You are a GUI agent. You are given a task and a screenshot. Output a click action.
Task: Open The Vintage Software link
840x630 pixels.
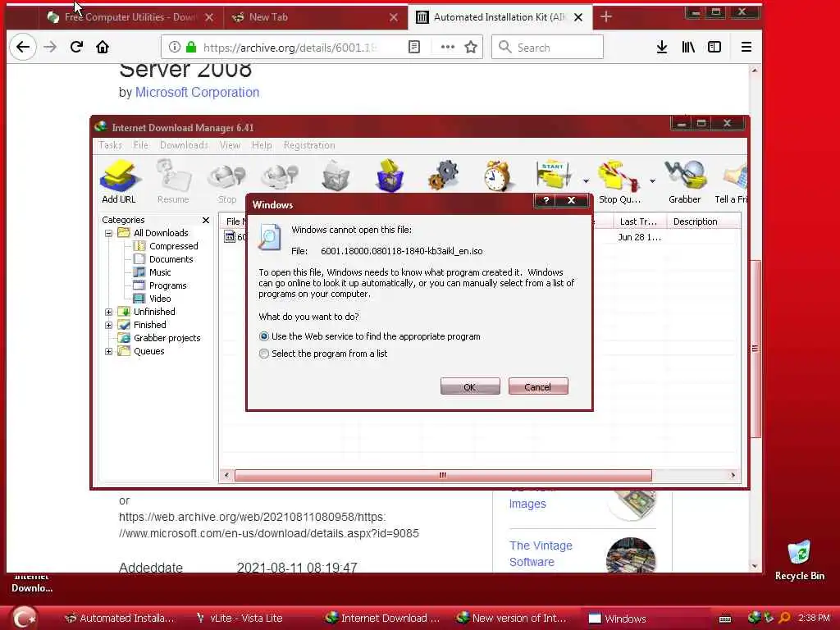(x=541, y=554)
